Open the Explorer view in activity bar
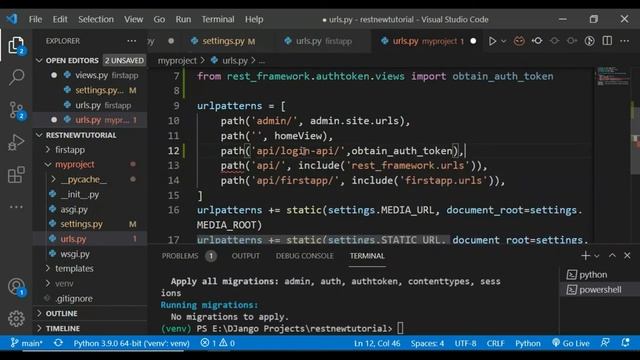 pyautogui.click(x=16, y=45)
